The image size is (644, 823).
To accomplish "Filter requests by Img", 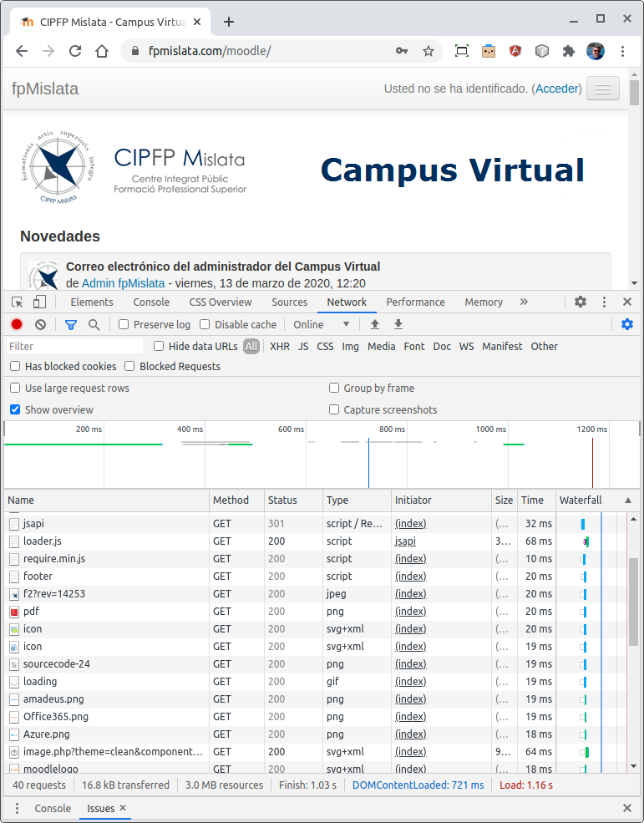I will (350, 347).
